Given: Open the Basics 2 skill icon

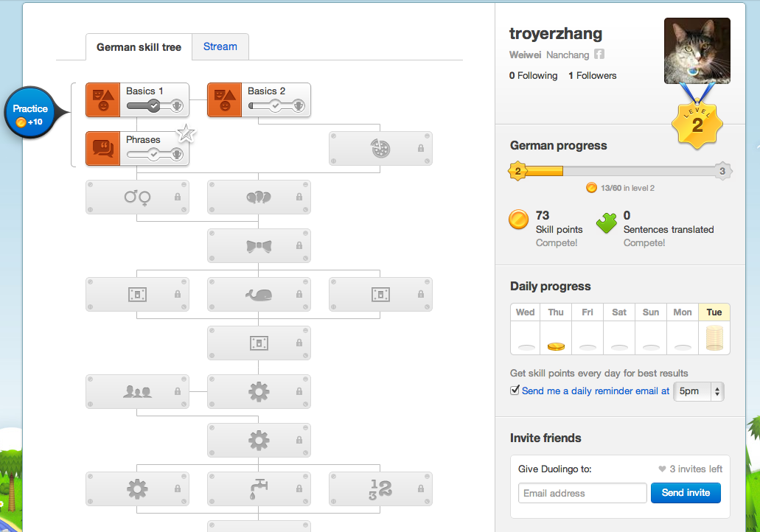Looking at the screenshot, I should (x=224, y=99).
